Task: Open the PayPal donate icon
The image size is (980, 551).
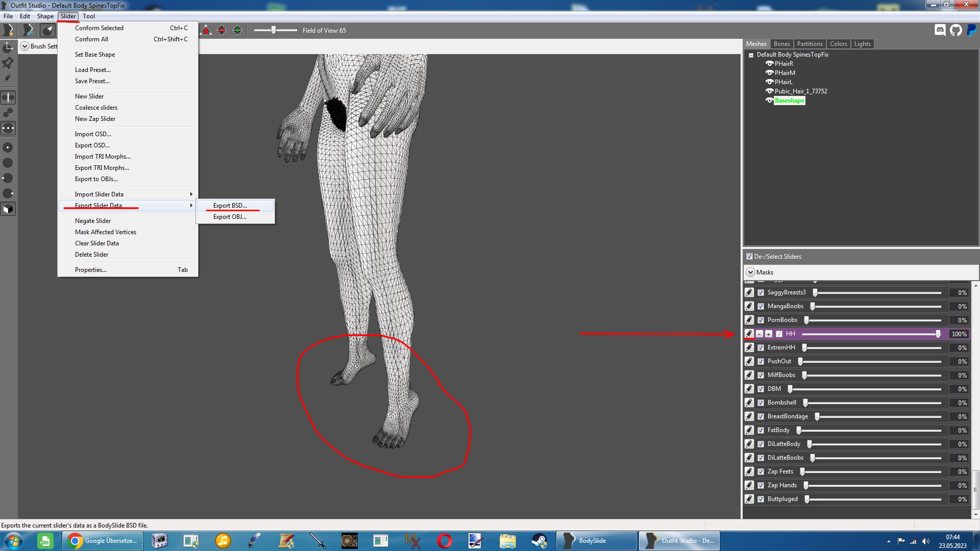Action: click(972, 30)
